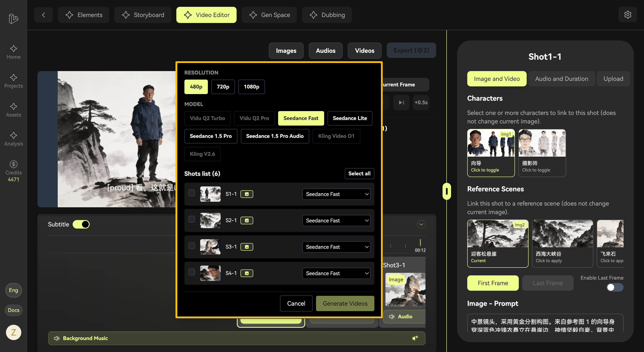The image size is (644, 352).
Task: Apply the 西海大峡谷 reference scene
Action: coord(562,244)
